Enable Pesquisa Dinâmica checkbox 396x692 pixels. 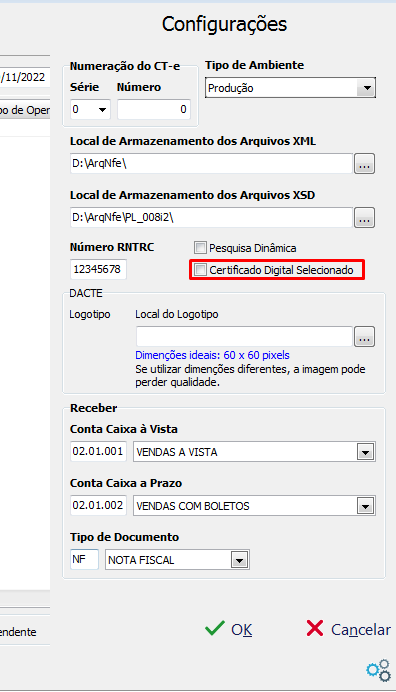(200, 248)
